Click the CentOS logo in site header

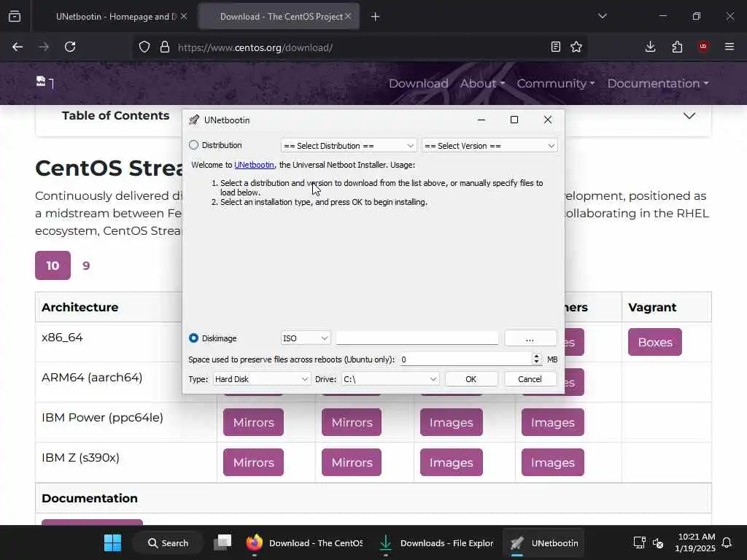tap(44, 83)
